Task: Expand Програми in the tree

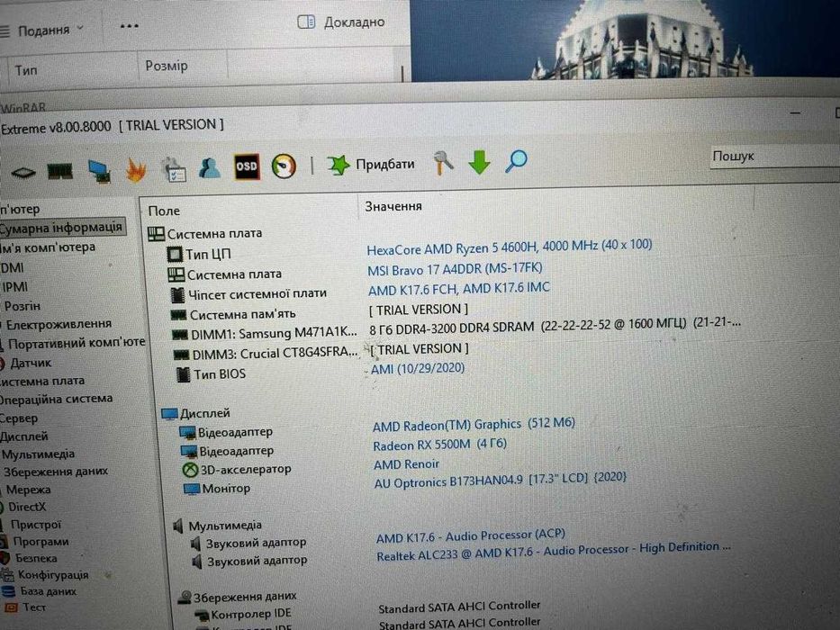Action: click(x=41, y=542)
